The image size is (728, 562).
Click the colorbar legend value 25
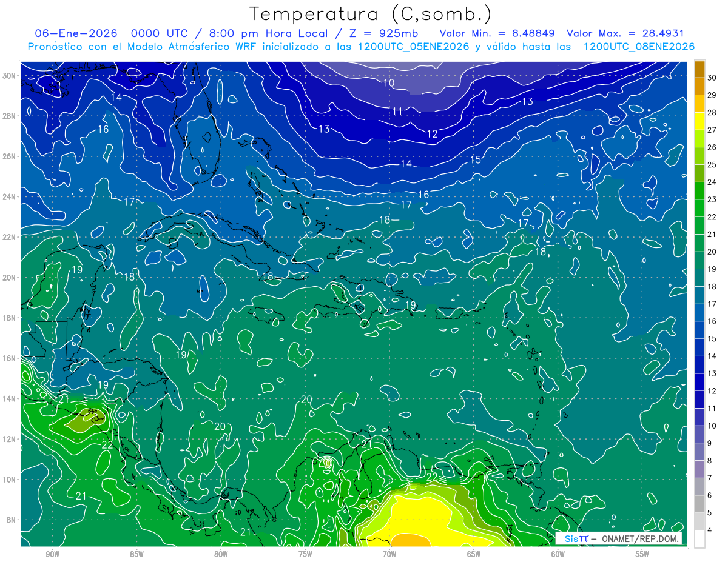pyautogui.click(x=712, y=165)
